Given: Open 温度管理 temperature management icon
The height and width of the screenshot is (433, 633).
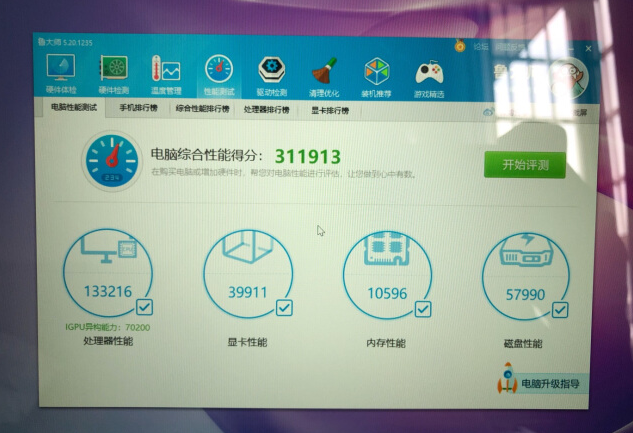Looking at the screenshot, I should [166, 75].
